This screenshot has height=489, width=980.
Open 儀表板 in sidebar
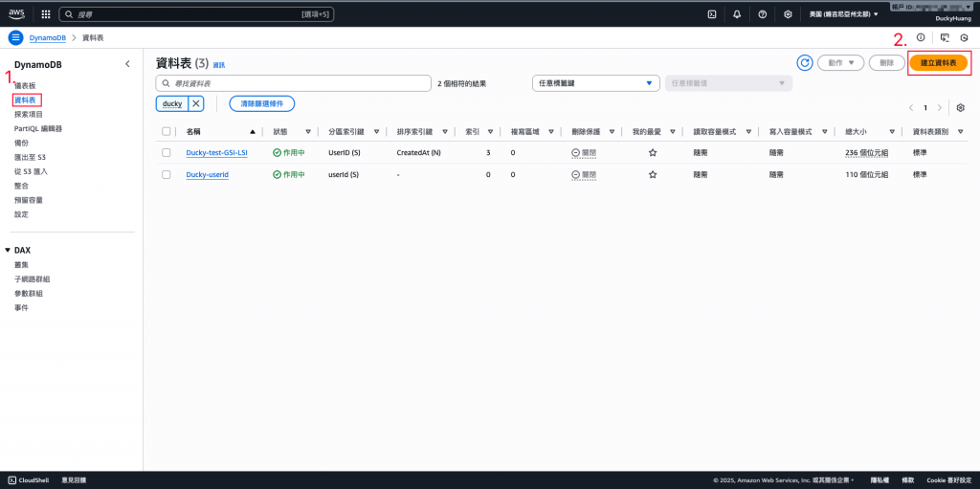(x=26, y=85)
